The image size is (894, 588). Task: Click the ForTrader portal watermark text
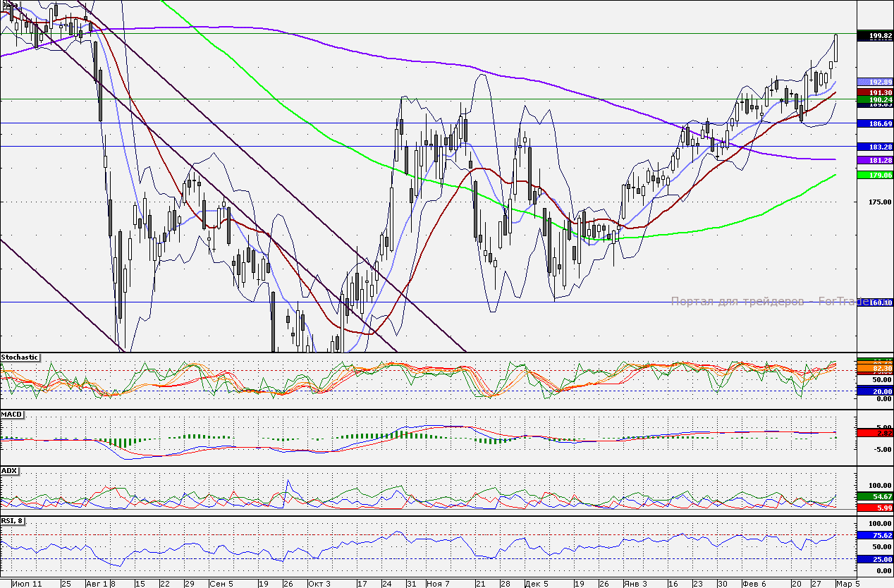(761, 302)
